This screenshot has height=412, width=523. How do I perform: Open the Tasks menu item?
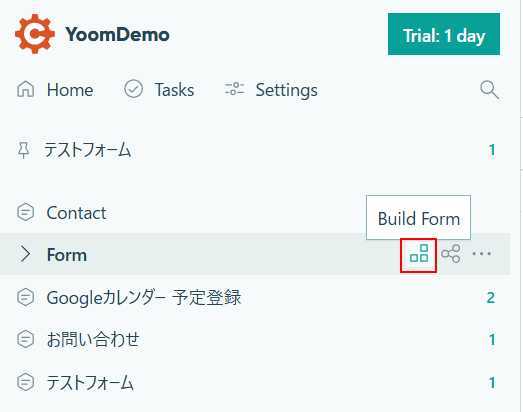pos(159,89)
